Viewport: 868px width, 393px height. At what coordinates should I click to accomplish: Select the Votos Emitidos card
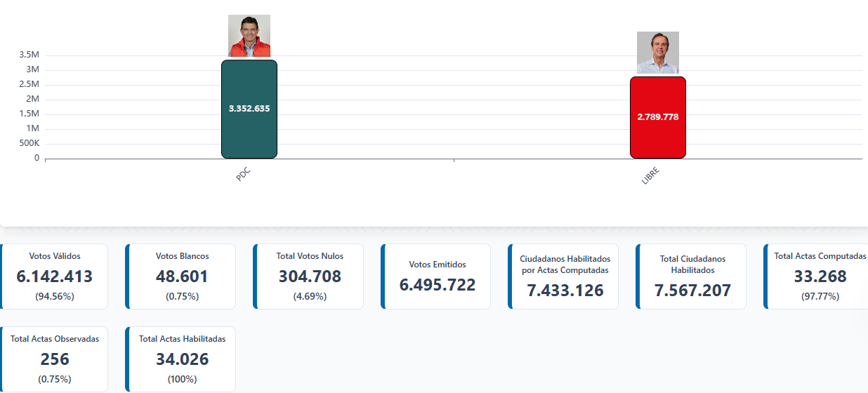[438, 277]
